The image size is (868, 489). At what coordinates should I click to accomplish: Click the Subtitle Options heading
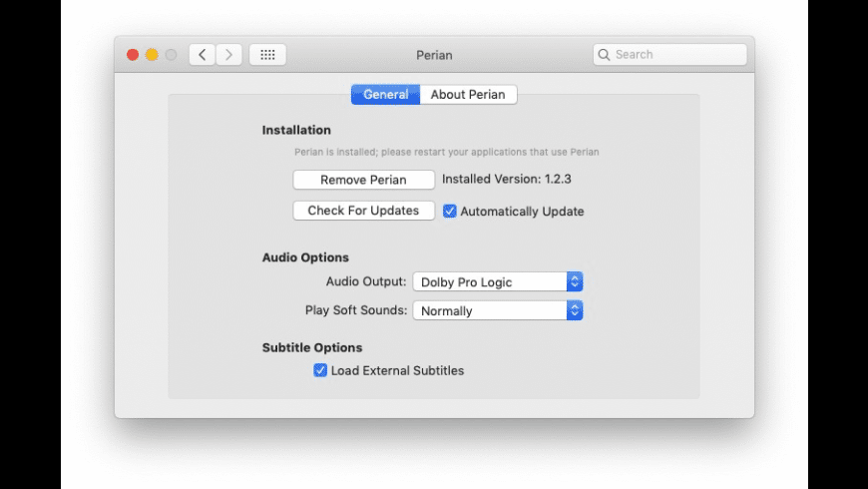311,347
